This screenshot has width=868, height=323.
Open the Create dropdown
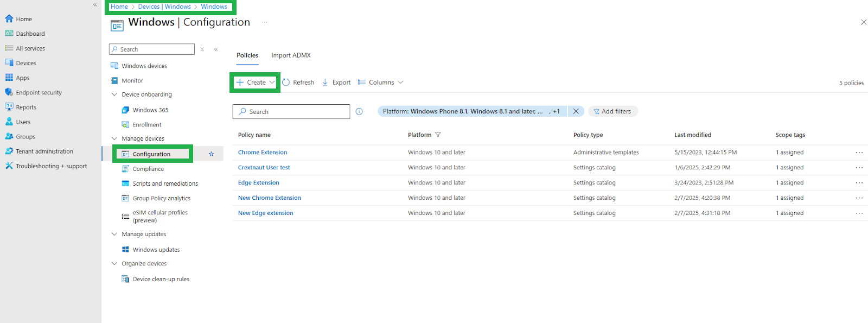pyautogui.click(x=255, y=83)
